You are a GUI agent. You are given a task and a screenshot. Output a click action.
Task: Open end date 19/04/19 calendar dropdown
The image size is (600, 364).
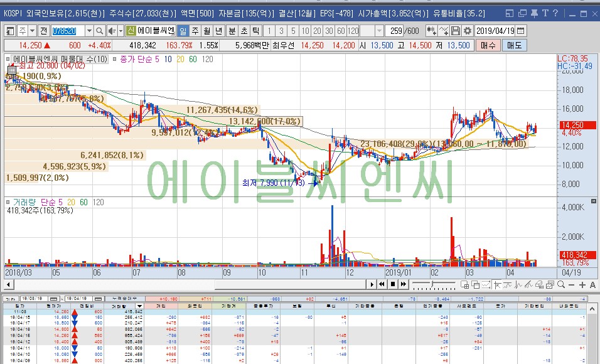99,299
